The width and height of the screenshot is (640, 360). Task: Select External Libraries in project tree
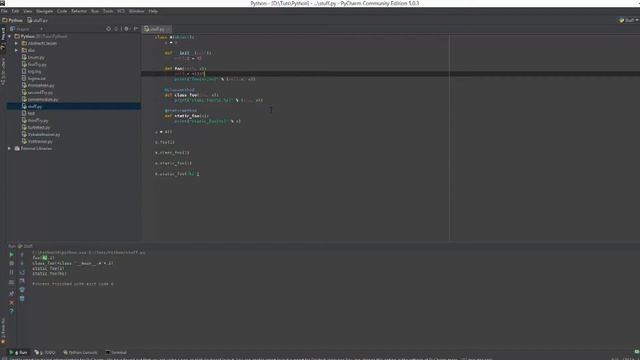click(x=33, y=149)
